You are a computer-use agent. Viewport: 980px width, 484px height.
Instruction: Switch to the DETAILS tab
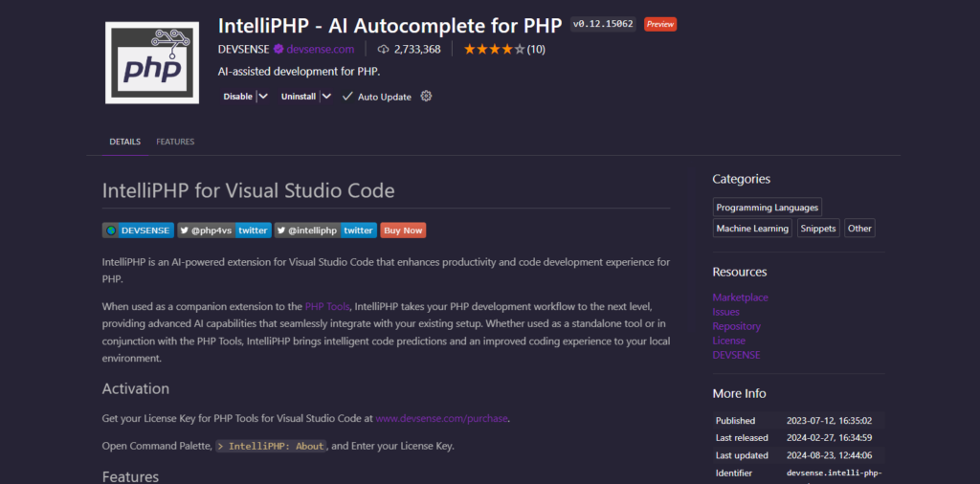click(125, 142)
